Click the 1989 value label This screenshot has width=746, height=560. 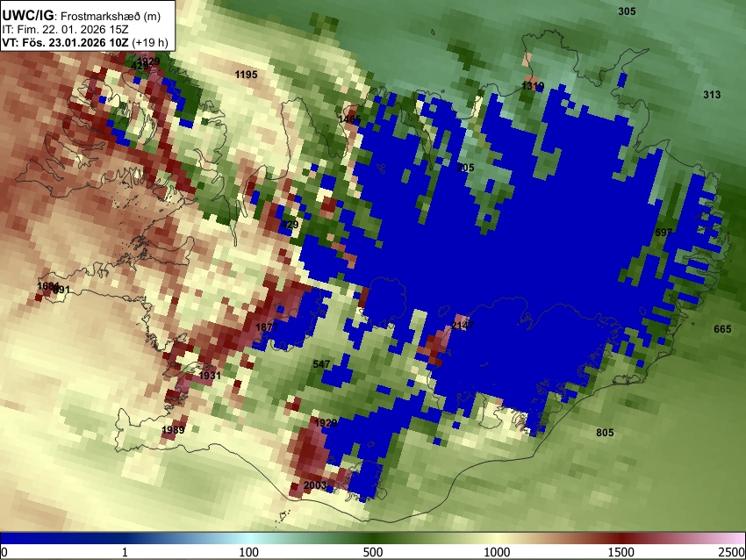(173, 430)
